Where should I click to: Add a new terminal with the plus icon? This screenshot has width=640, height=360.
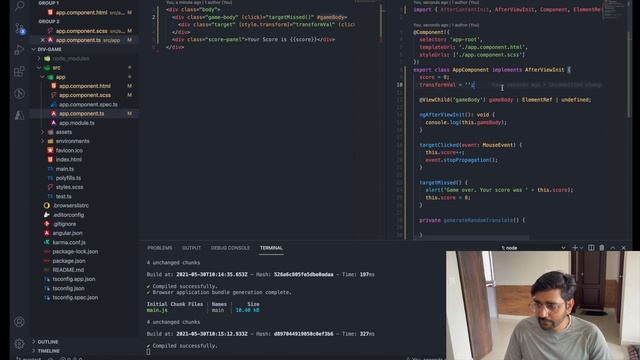coord(575,248)
